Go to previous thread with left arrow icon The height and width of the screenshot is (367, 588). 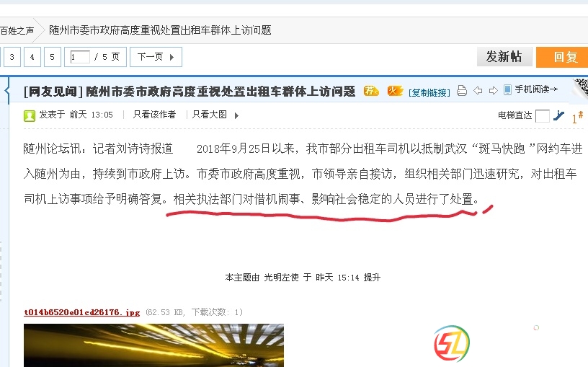click(478, 90)
